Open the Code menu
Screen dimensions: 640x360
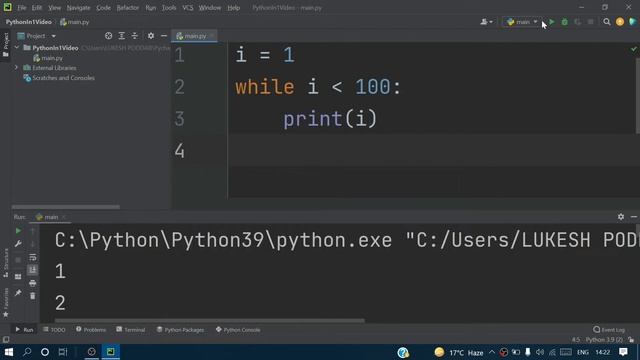[103, 8]
